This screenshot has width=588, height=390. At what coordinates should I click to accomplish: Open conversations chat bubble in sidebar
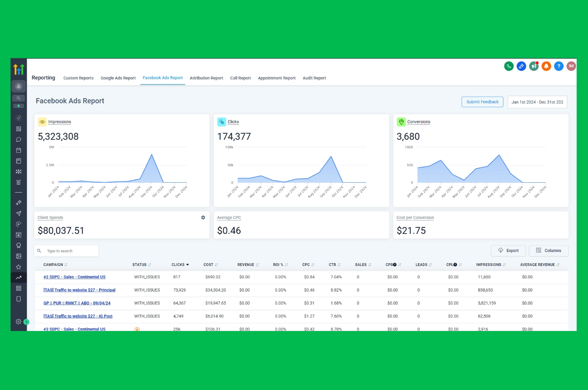coord(18,140)
